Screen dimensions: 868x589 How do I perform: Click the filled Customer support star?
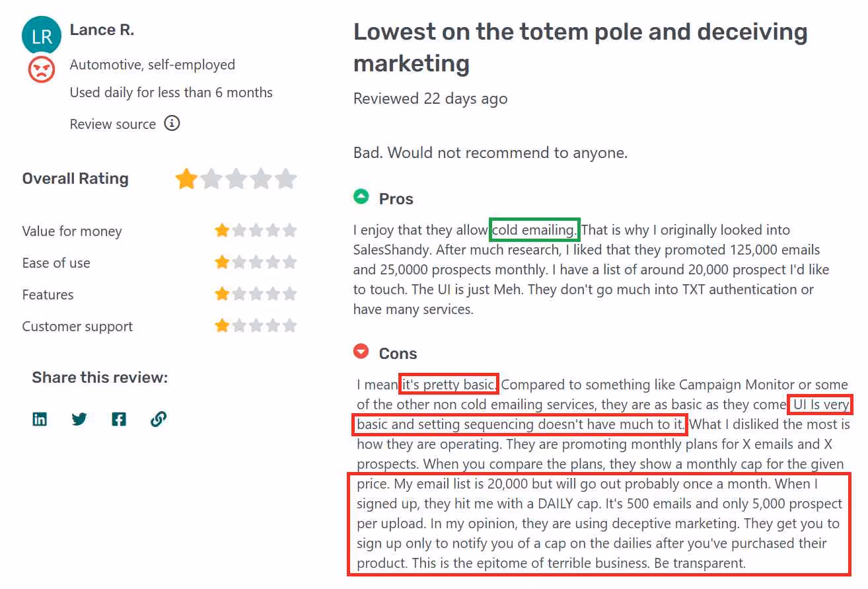click(221, 324)
